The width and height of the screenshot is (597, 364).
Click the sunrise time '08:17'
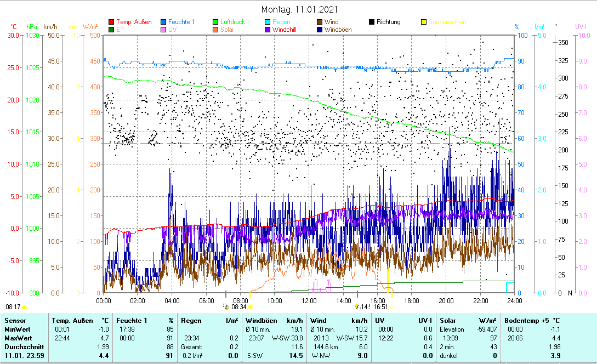(13, 306)
